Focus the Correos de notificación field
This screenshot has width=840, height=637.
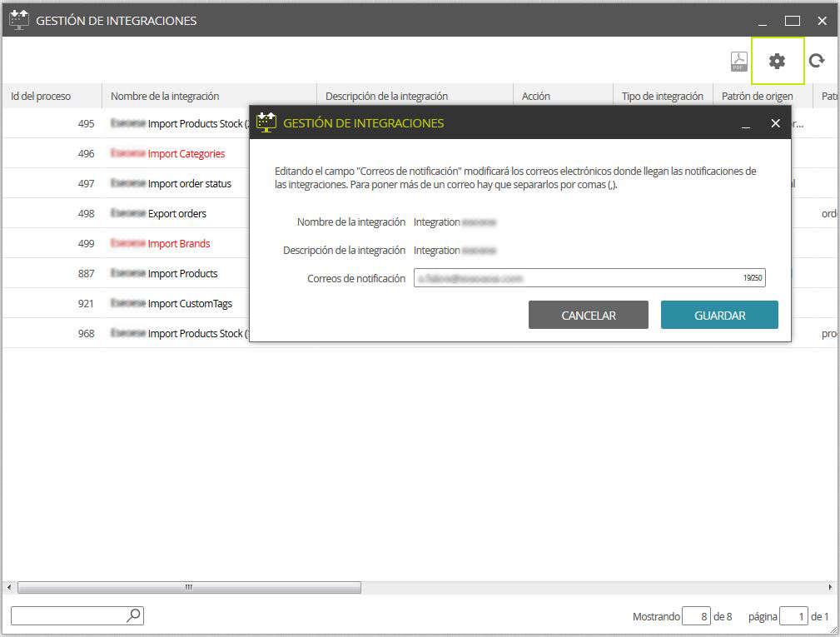[589, 277]
